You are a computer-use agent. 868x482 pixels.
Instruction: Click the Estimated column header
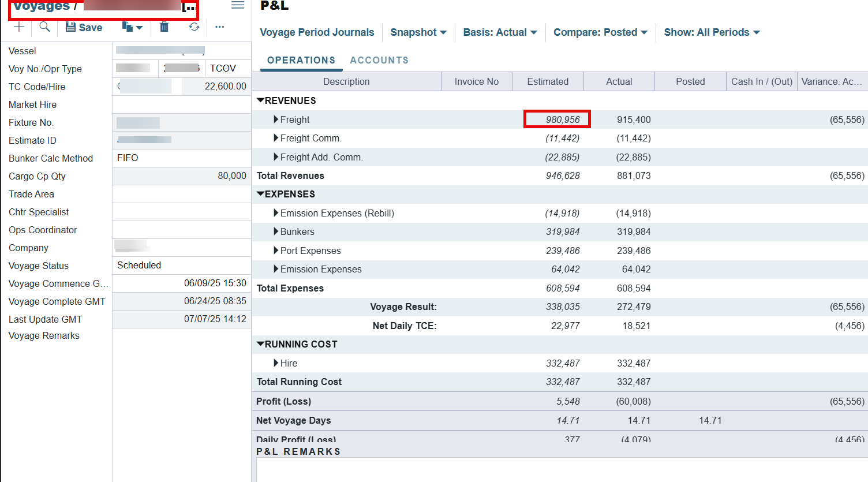click(x=548, y=81)
